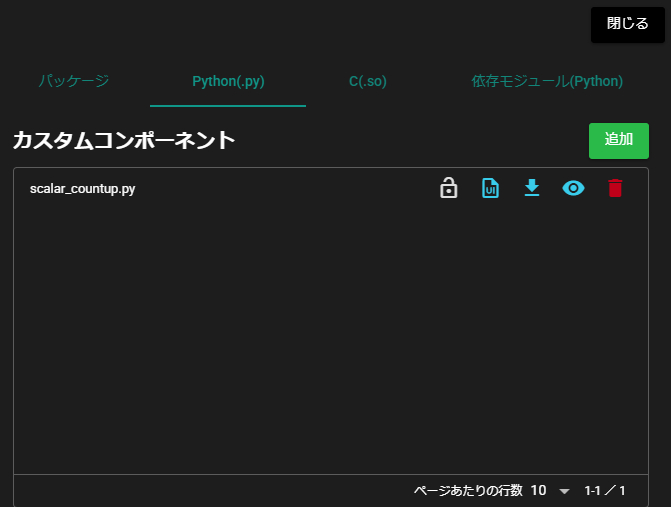Image resolution: width=671 pixels, height=507 pixels.
Task: Click the ページあたりの行数 label
Action: (468, 491)
